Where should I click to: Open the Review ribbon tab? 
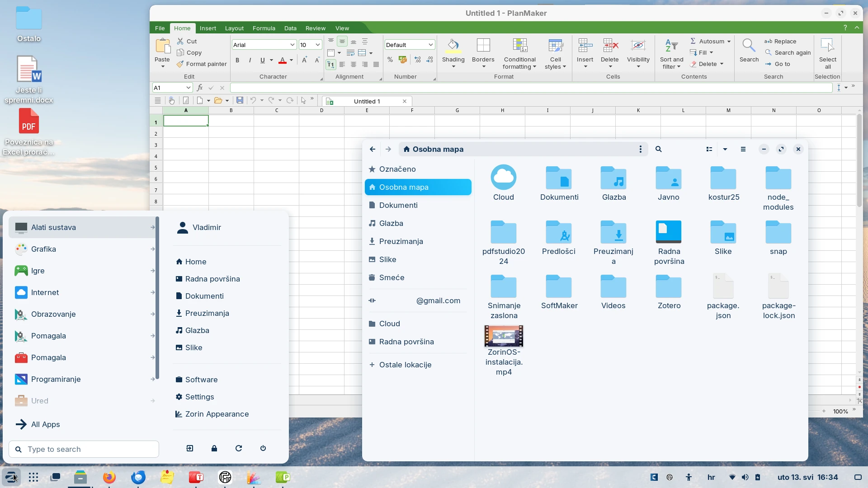click(x=315, y=28)
